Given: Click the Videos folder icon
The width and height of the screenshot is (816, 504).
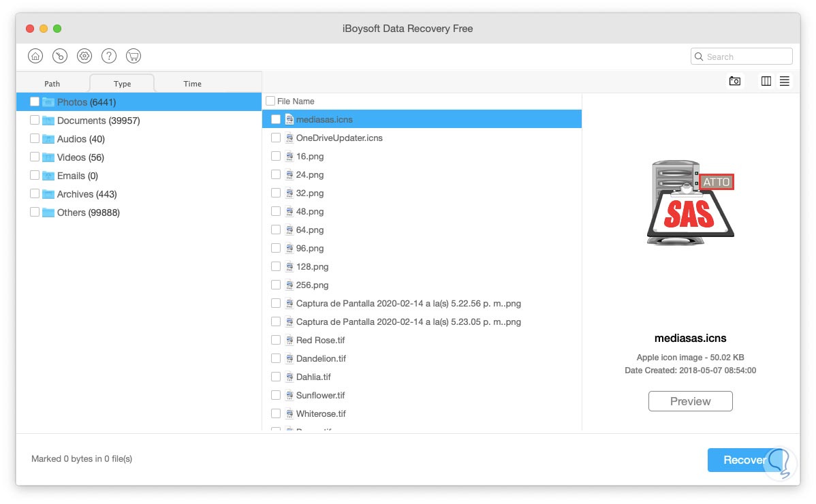Looking at the screenshot, I should point(48,157).
